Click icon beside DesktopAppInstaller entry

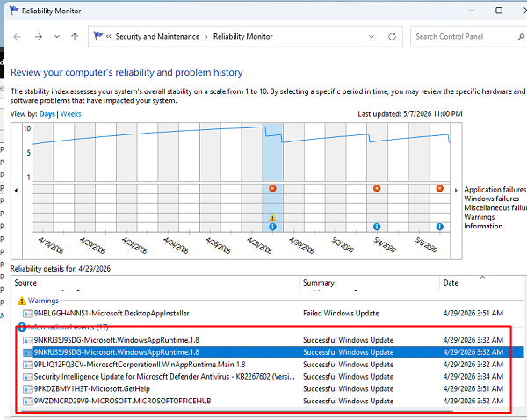[27, 314]
